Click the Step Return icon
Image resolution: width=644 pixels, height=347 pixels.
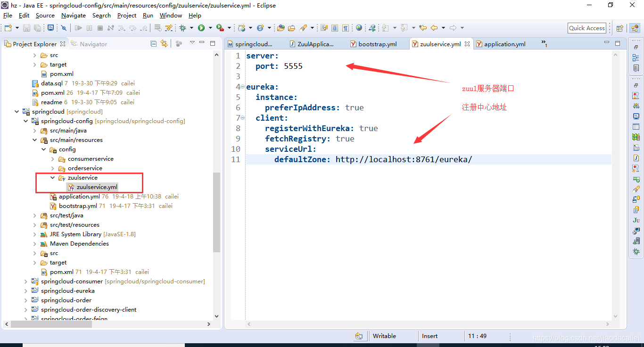click(x=143, y=28)
